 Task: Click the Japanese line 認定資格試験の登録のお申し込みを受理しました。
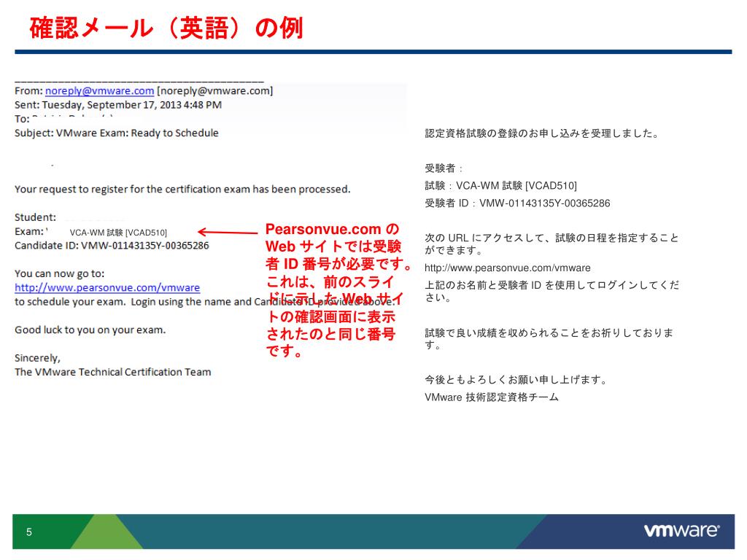pyautogui.click(x=542, y=133)
